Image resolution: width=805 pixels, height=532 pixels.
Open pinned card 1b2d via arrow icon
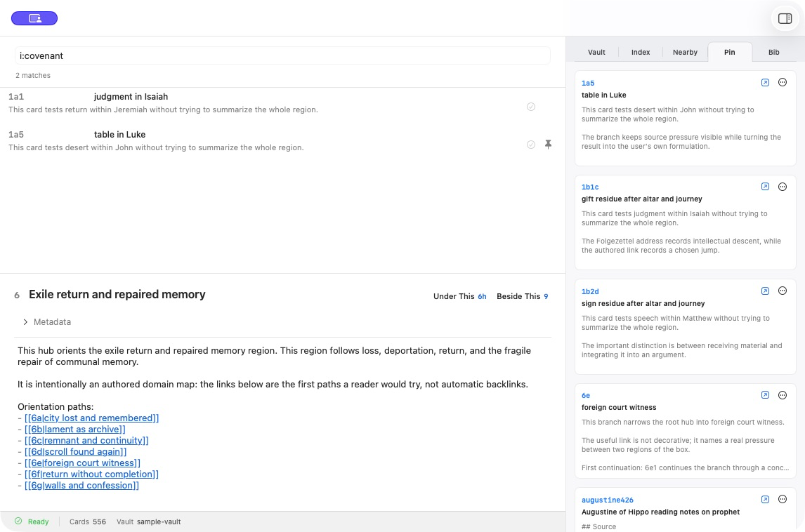point(765,291)
